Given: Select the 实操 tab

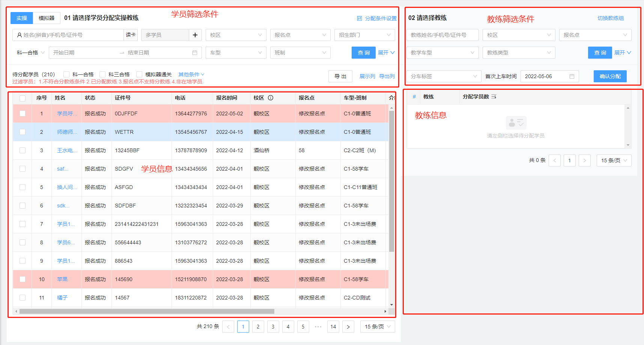Looking at the screenshot, I should [22, 18].
